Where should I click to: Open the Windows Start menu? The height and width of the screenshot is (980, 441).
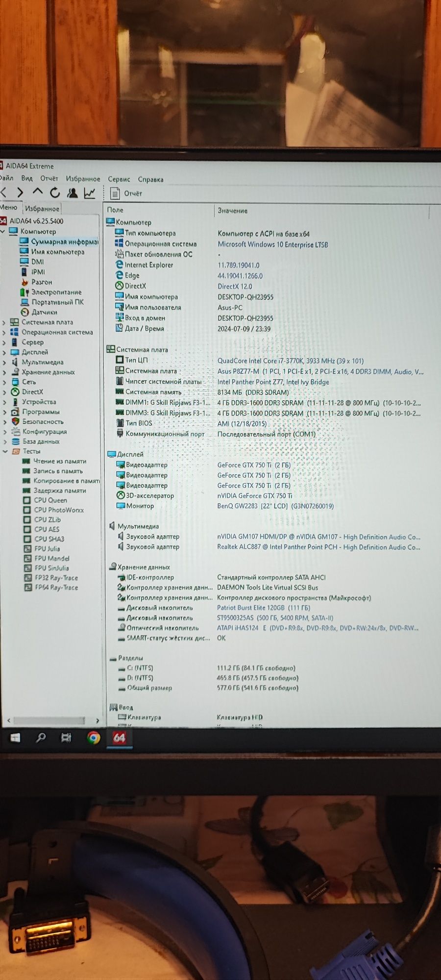(15, 737)
